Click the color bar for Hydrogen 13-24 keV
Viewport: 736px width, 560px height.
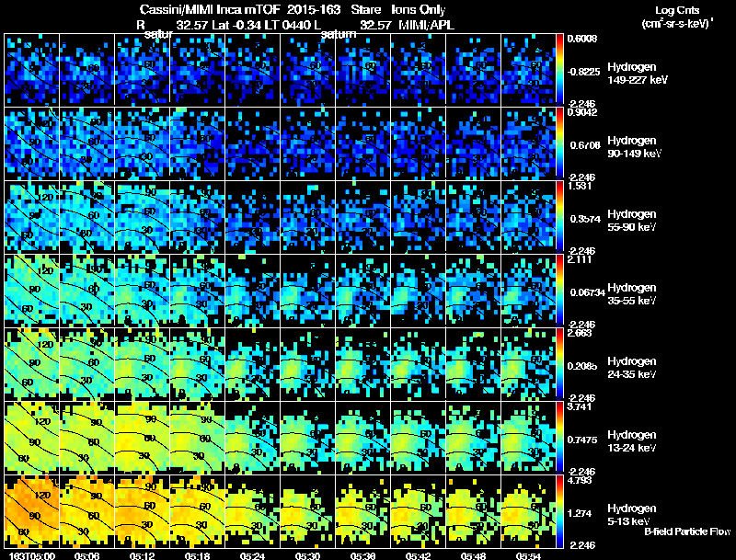pos(559,438)
